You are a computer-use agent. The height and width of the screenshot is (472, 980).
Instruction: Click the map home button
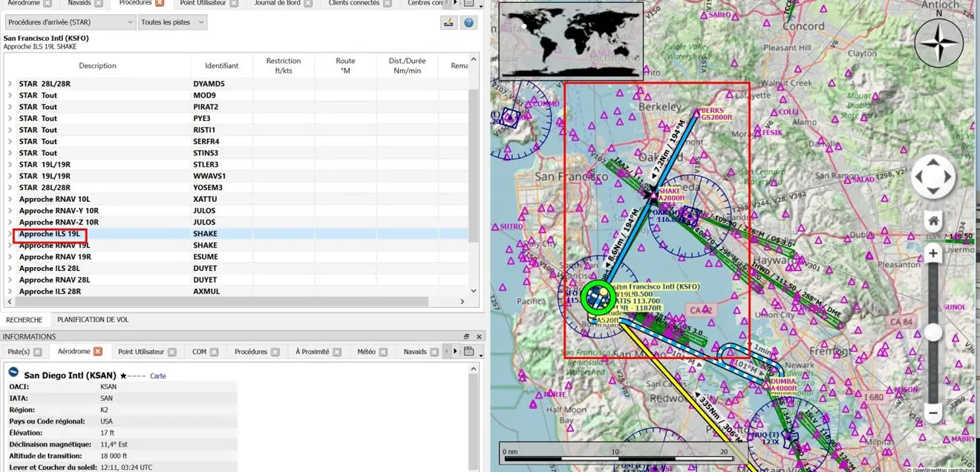pos(933,221)
